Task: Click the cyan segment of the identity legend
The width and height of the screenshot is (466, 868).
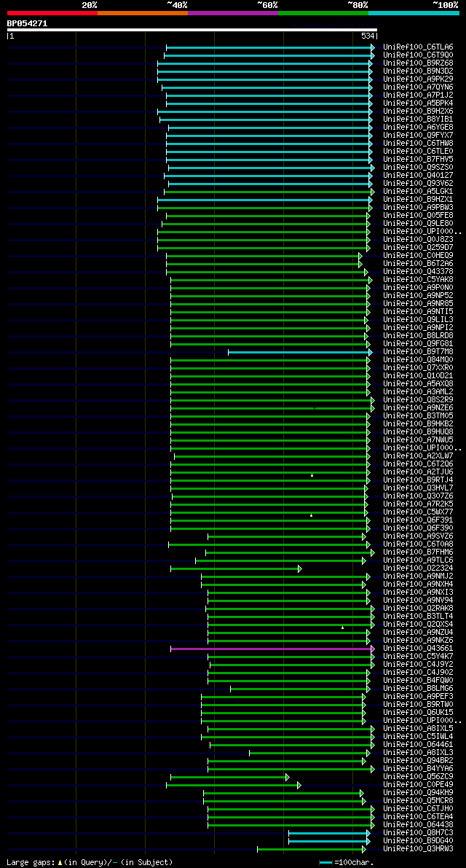Action: 414,12
